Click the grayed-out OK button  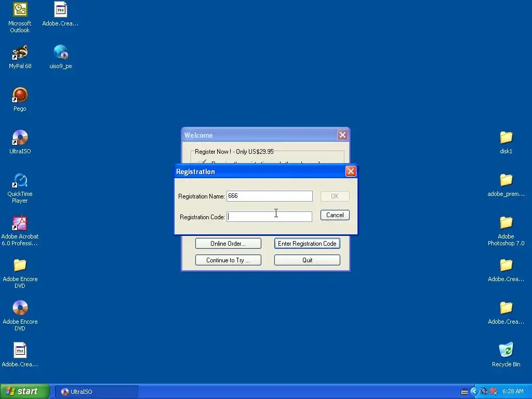(335, 196)
